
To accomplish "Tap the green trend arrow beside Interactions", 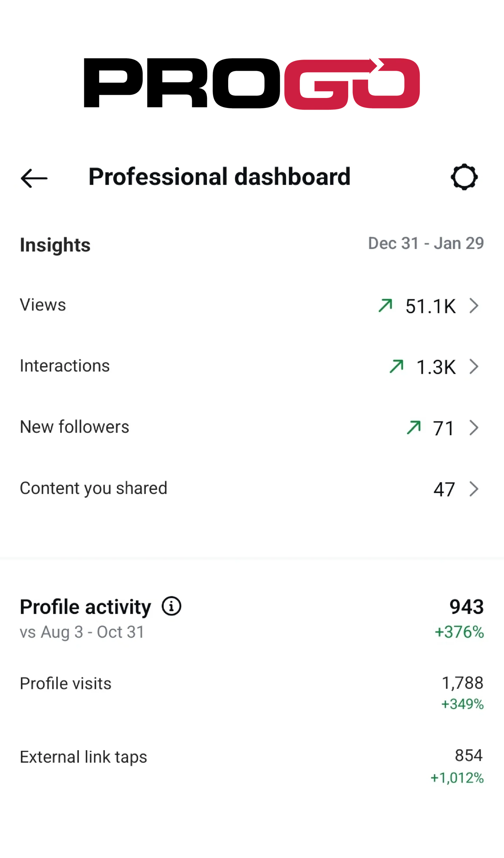I will pos(396,366).
